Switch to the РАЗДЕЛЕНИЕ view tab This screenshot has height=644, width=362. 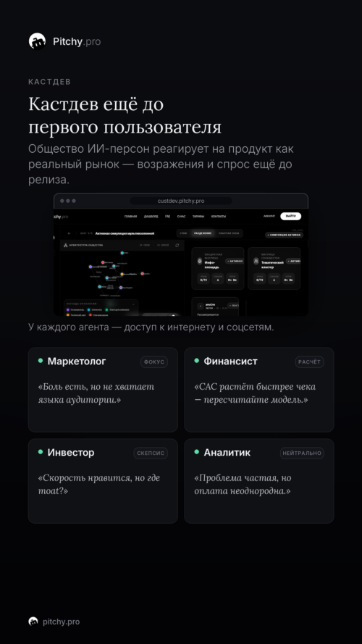203,233
